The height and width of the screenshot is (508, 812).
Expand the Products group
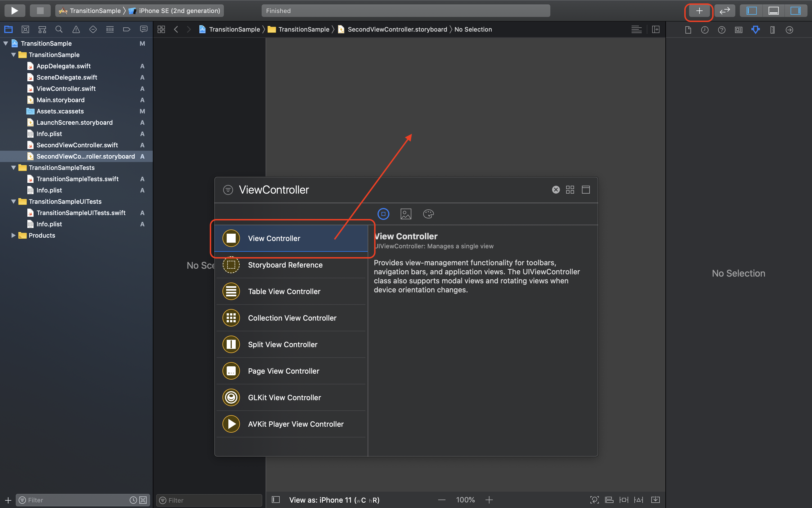click(14, 236)
